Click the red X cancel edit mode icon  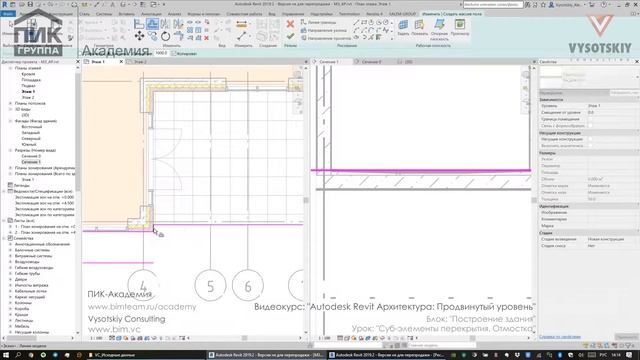pyautogui.click(x=290, y=24)
